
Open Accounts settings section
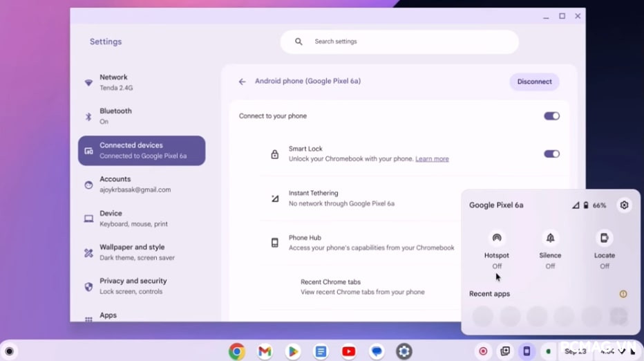[141, 184]
